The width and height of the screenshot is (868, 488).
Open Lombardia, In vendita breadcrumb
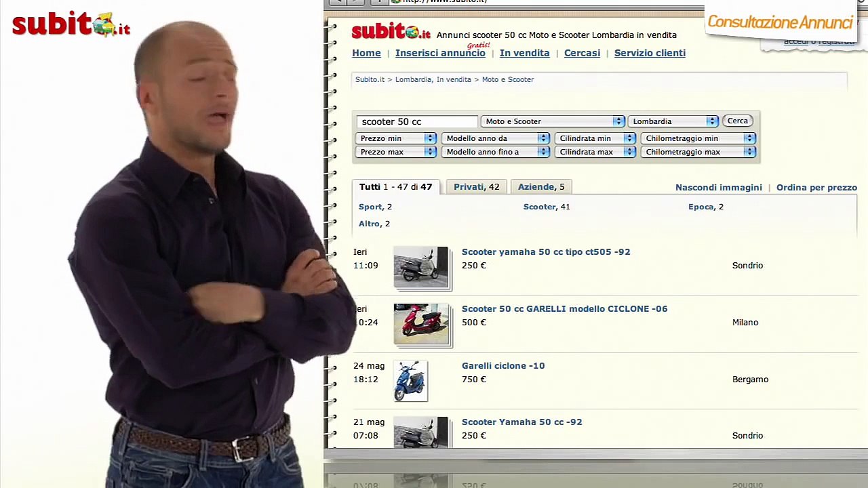point(433,79)
